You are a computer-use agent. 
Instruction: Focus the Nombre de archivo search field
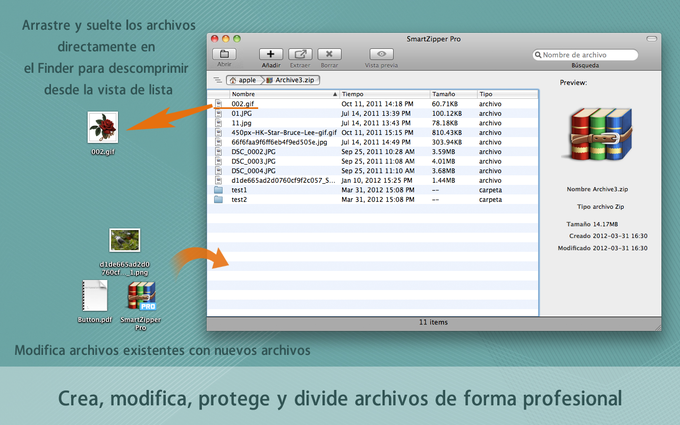tap(585, 55)
